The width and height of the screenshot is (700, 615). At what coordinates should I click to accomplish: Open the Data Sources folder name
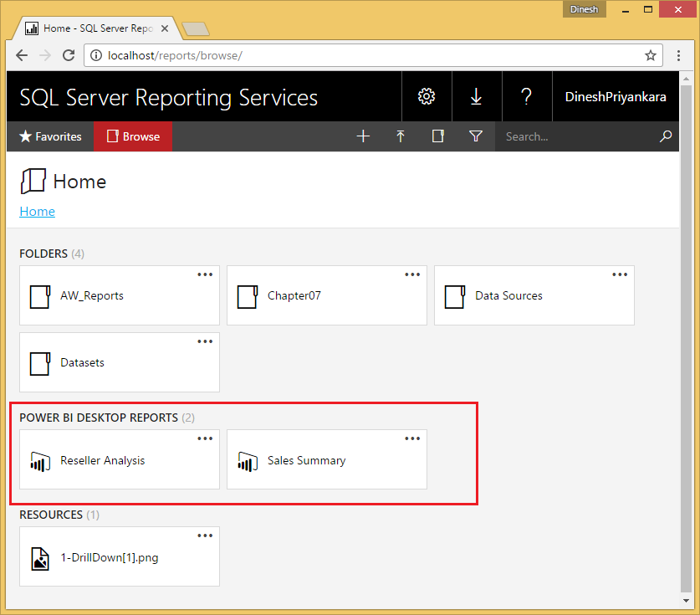[509, 295]
